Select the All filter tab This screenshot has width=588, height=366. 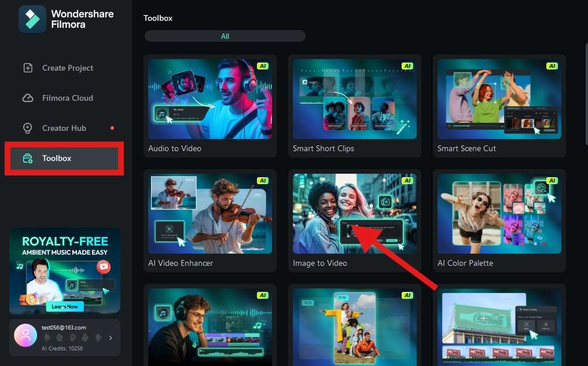click(225, 36)
